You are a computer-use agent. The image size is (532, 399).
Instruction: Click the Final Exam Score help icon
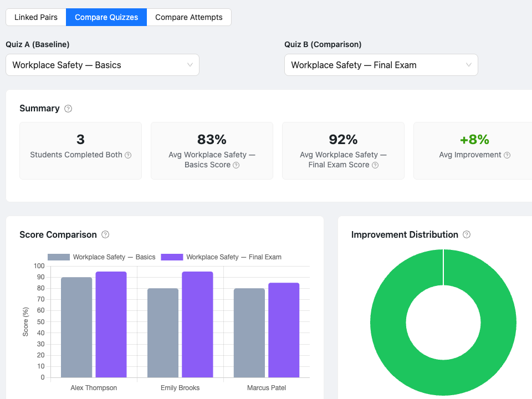coord(375,165)
